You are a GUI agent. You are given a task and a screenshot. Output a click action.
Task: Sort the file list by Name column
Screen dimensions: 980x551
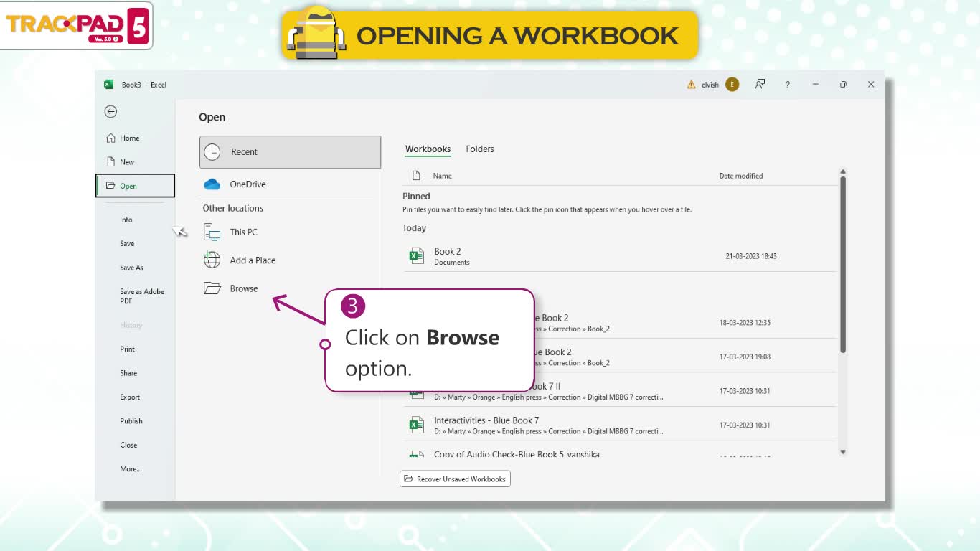coord(442,176)
